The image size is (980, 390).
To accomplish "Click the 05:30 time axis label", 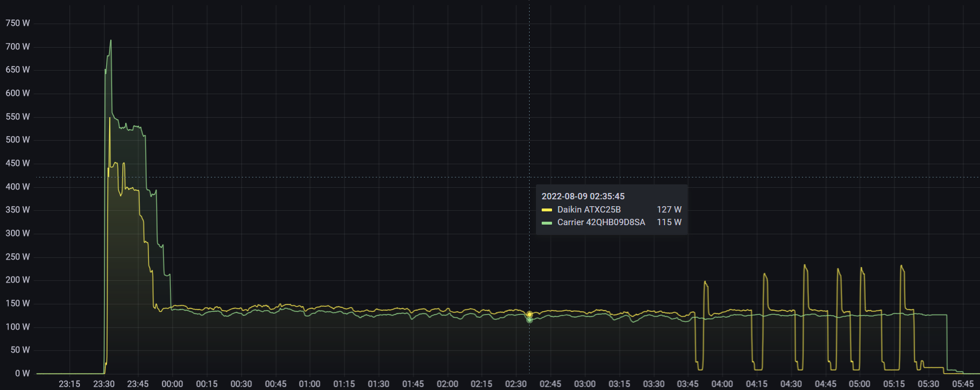I will click(x=928, y=384).
